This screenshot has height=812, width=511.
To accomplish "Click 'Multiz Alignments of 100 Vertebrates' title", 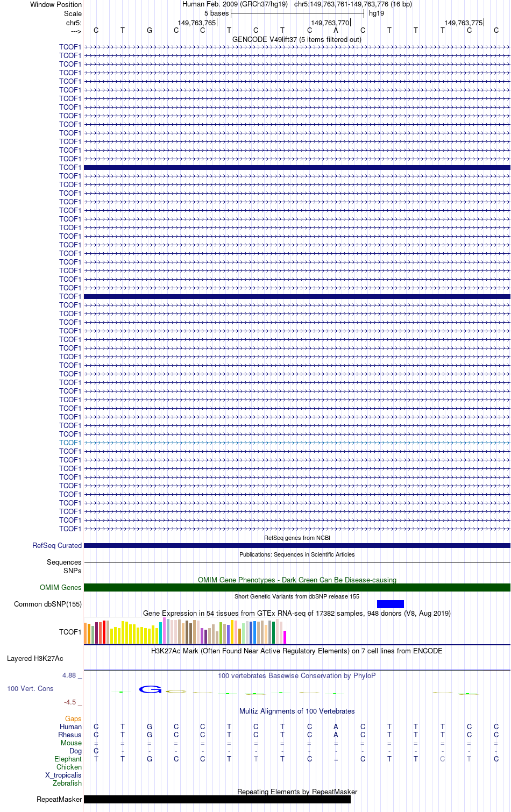I will pos(297,711).
